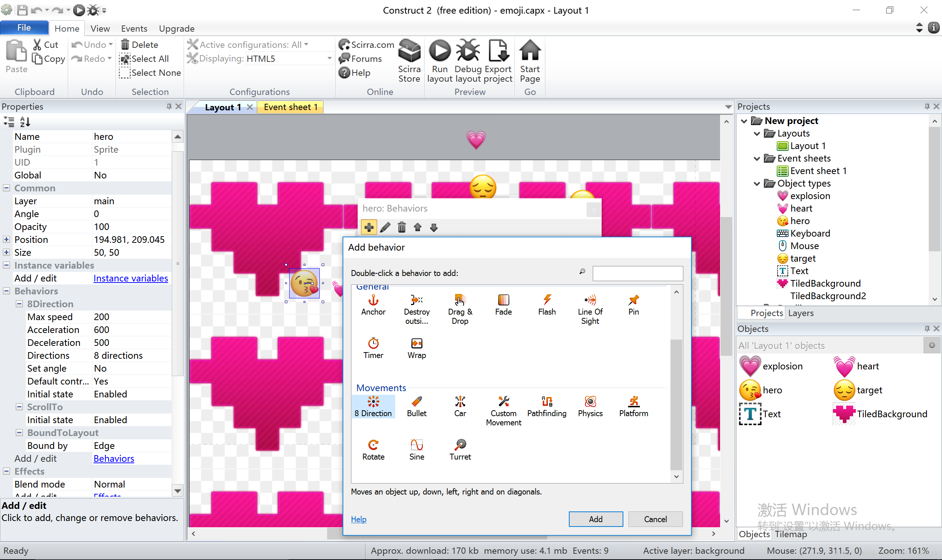Click Export project in the ribbon
942x560 pixels.
[x=498, y=61]
